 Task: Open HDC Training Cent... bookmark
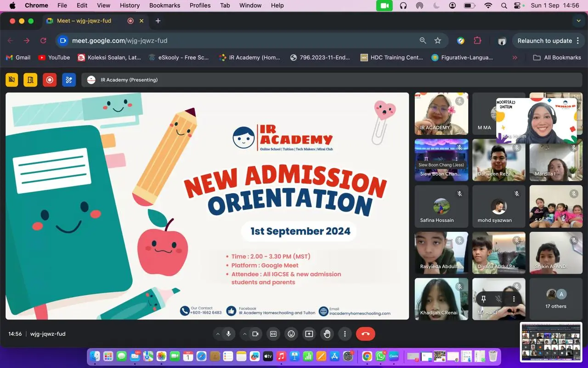pyautogui.click(x=392, y=57)
